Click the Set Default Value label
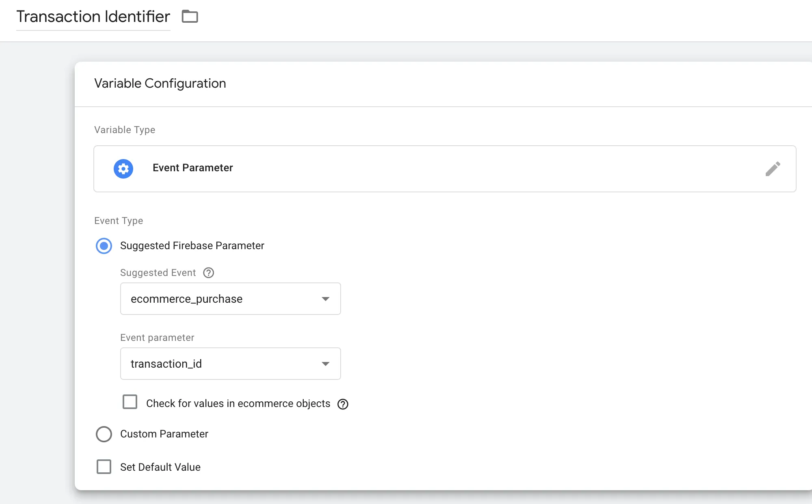The height and width of the screenshot is (504, 812). click(160, 467)
